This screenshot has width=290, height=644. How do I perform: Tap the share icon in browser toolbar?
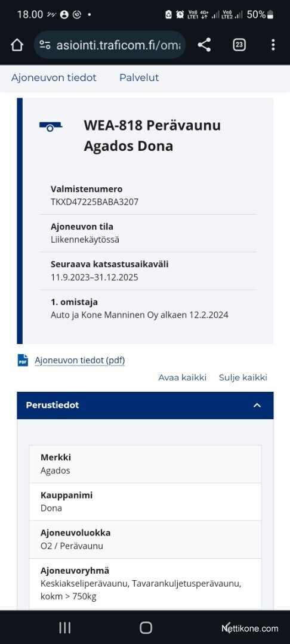pos(204,45)
